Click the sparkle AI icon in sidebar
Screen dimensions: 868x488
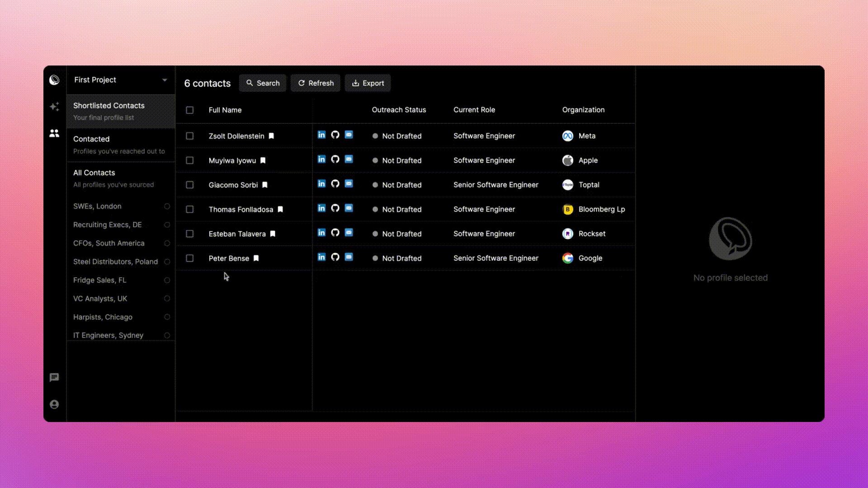point(54,107)
